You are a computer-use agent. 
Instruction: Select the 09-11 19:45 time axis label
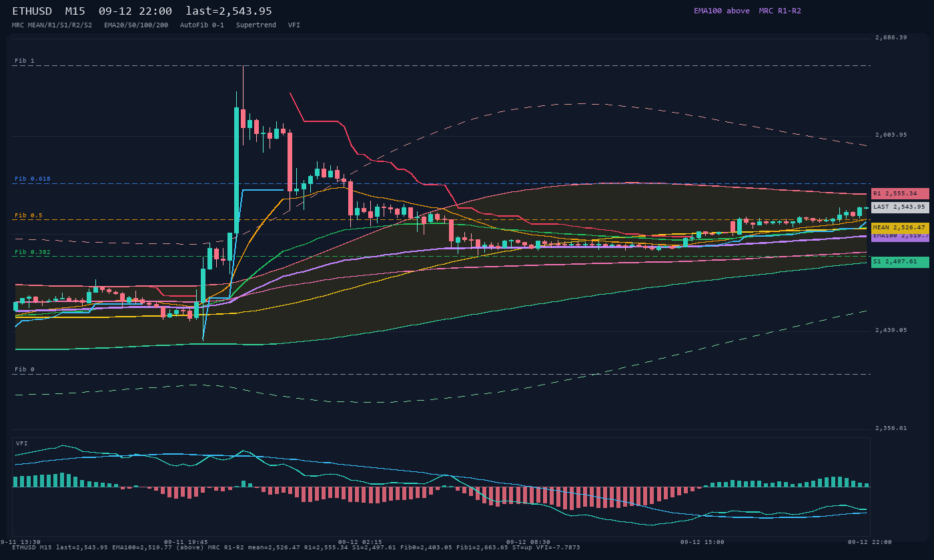pos(186,542)
